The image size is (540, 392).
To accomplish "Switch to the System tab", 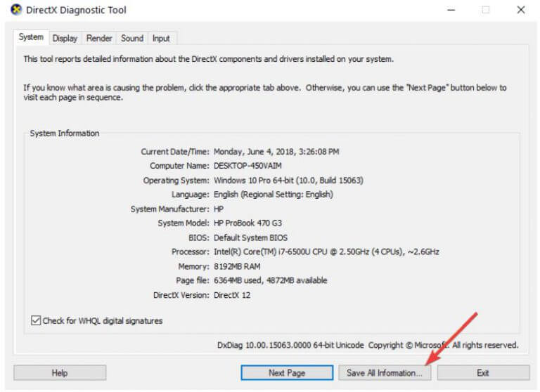I will pyautogui.click(x=31, y=37).
